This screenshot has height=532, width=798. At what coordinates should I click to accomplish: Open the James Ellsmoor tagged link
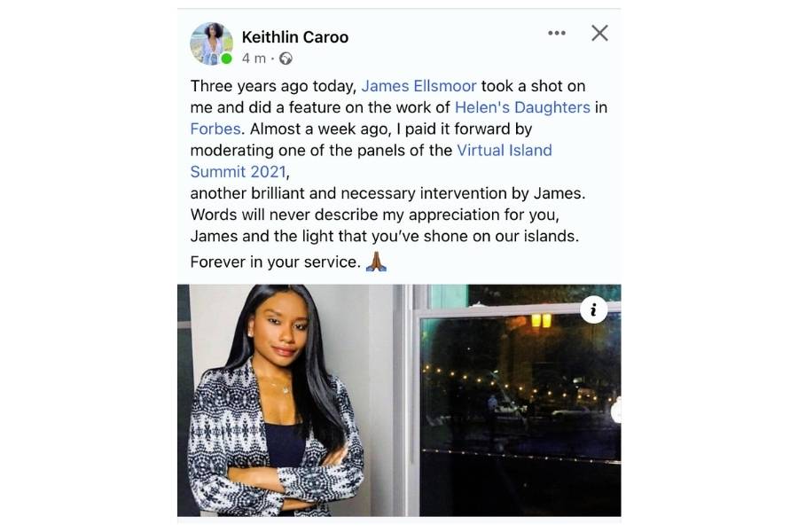point(419,86)
